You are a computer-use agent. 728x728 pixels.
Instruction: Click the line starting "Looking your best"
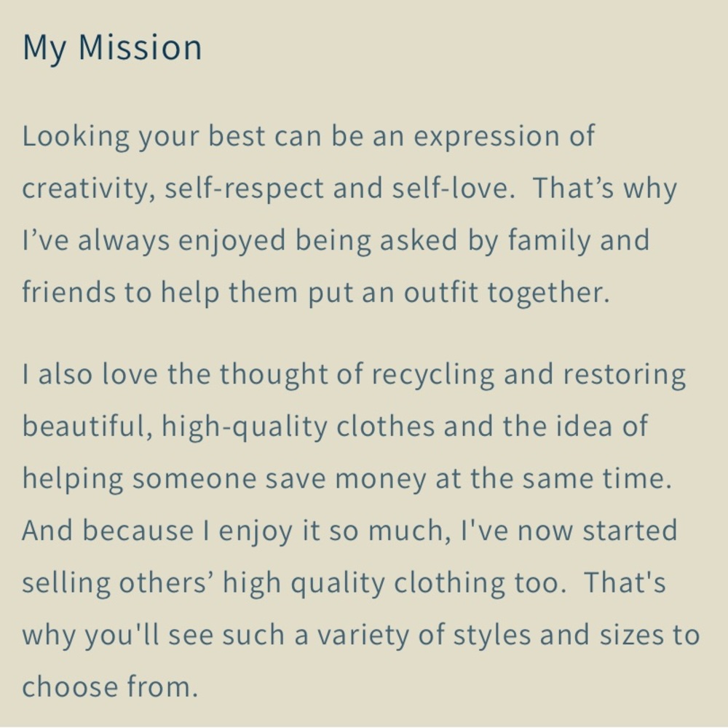[308, 137]
